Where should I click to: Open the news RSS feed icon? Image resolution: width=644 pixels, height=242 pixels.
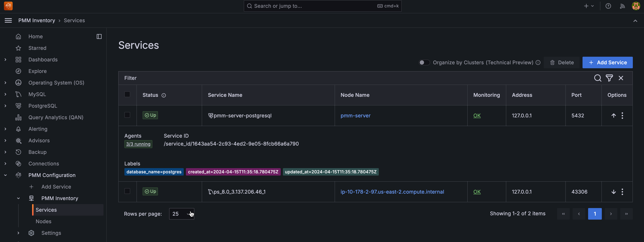coord(622,6)
